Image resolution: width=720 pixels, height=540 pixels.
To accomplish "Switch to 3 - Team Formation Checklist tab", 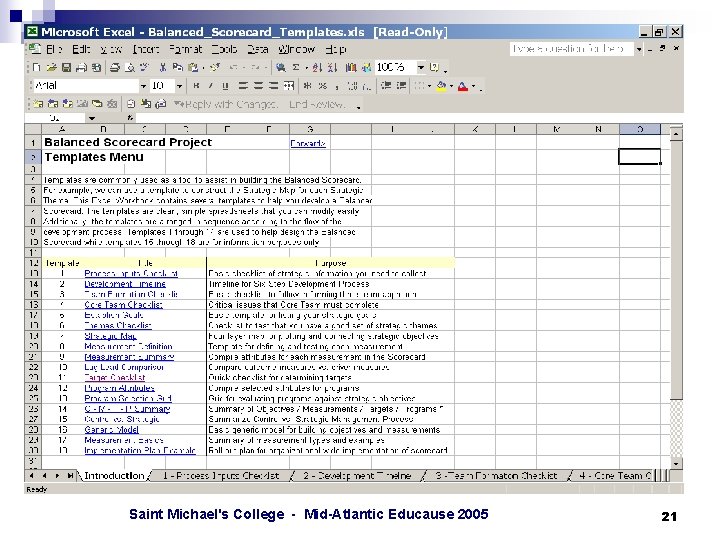I will 496,476.
